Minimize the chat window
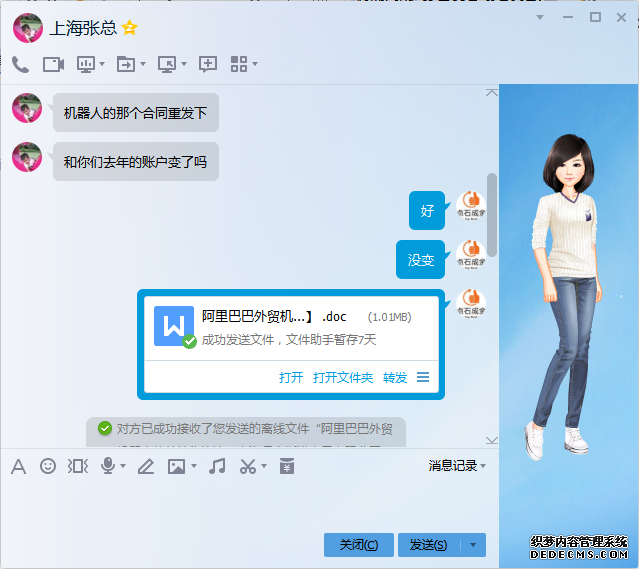Image resolution: width=639 pixels, height=569 pixels. [568, 17]
